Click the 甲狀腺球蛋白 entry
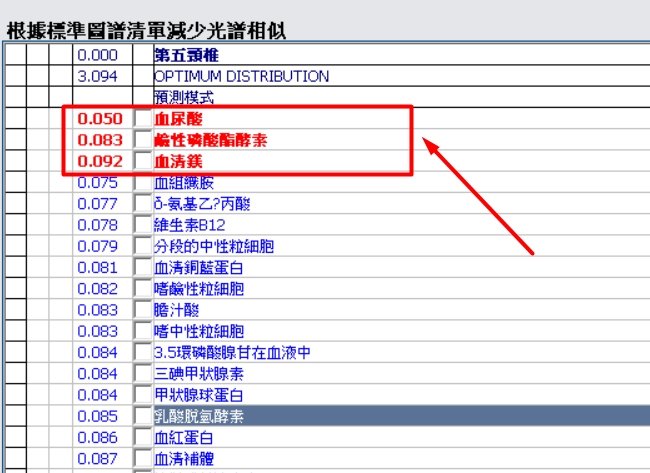 coord(199,395)
